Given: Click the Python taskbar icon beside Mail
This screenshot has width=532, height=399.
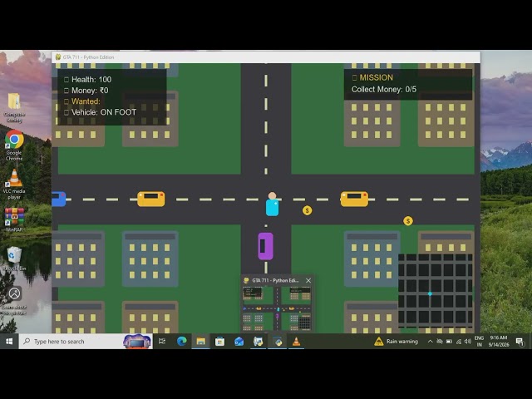Looking at the screenshot, I should click(258, 342).
